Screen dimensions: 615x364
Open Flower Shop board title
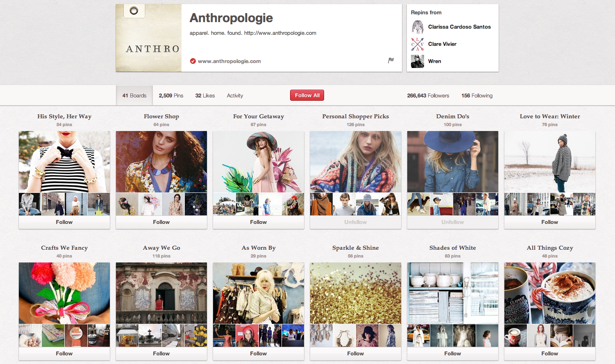tap(161, 116)
